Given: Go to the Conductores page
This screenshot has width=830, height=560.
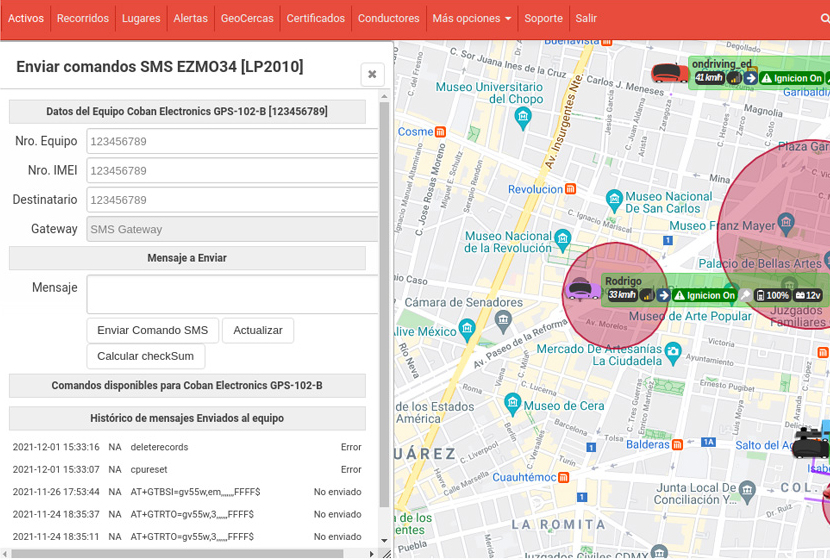Looking at the screenshot, I should point(388,19).
